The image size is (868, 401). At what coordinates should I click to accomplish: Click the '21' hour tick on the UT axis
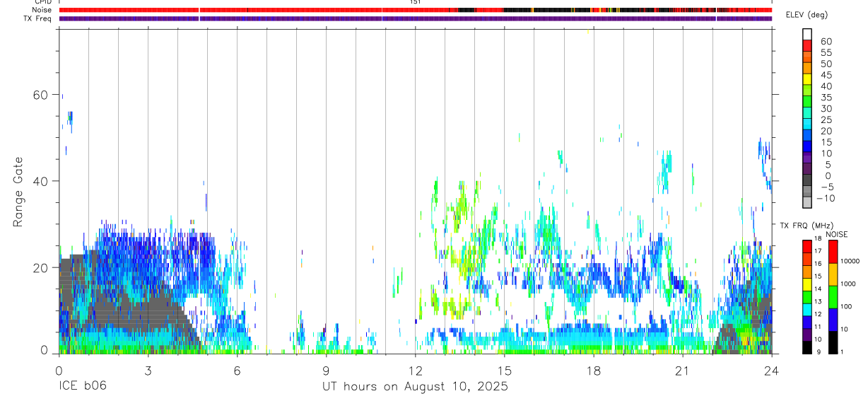click(x=682, y=371)
